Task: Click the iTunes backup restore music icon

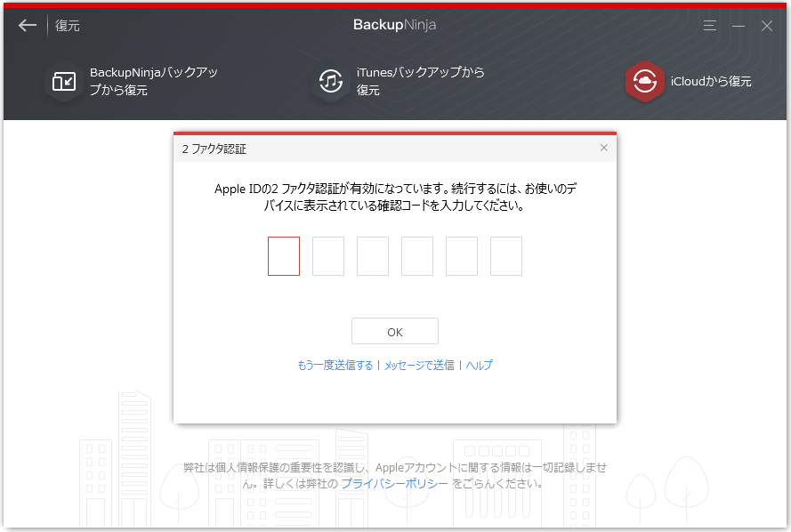Action: (x=331, y=81)
